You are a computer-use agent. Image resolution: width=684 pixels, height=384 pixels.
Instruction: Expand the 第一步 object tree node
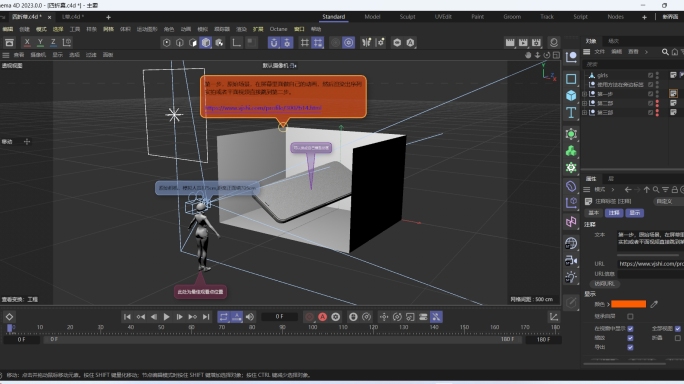point(585,94)
